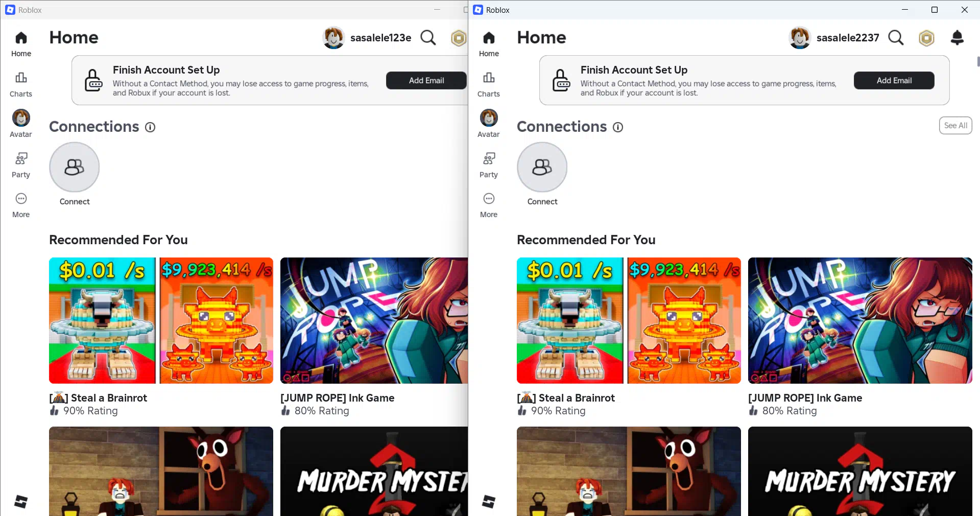The width and height of the screenshot is (980, 516).
Task: Open Party in right Roblox window sidebar
Action: click(489, 165)
